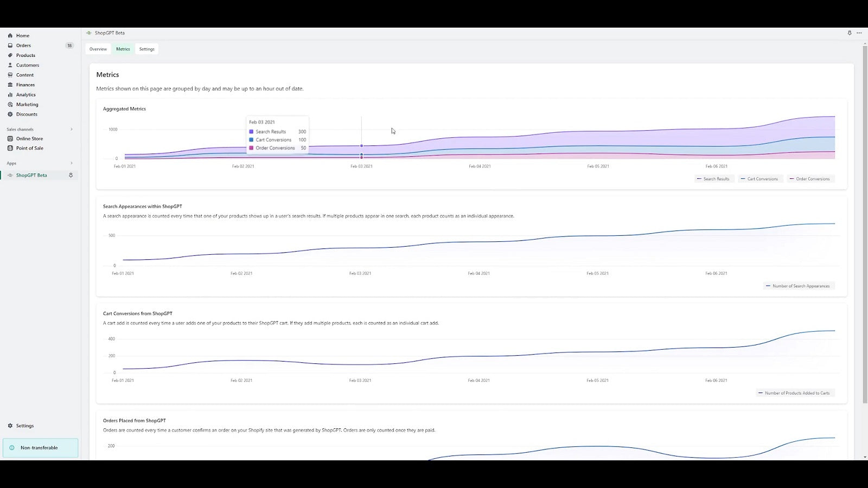Screen dimensions: 868x488
Task: Open the Home page
Action: (22, 35)
